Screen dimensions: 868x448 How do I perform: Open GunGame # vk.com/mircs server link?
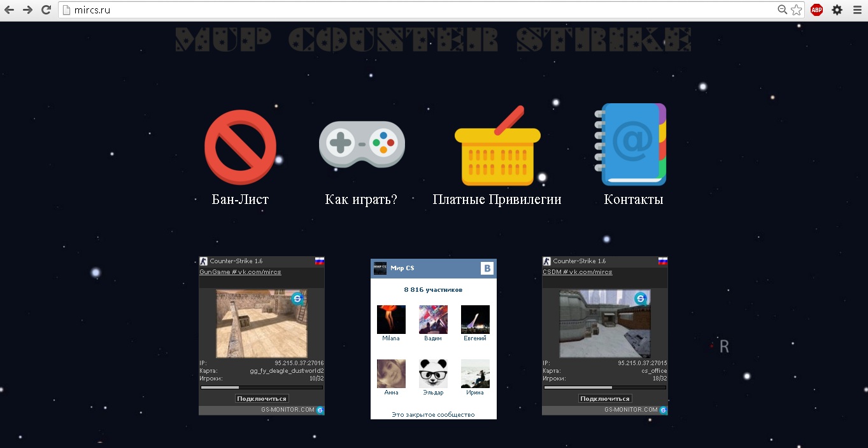coord(240,272)
